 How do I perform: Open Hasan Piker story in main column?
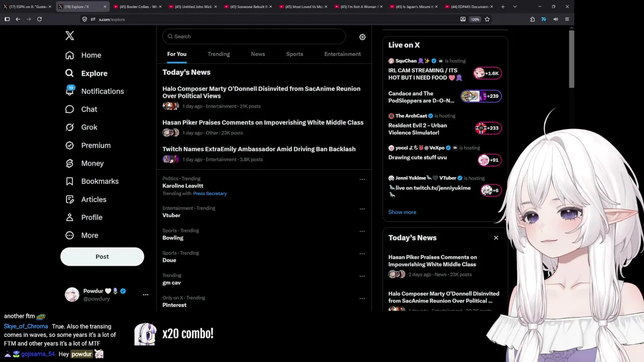[263, 123]
